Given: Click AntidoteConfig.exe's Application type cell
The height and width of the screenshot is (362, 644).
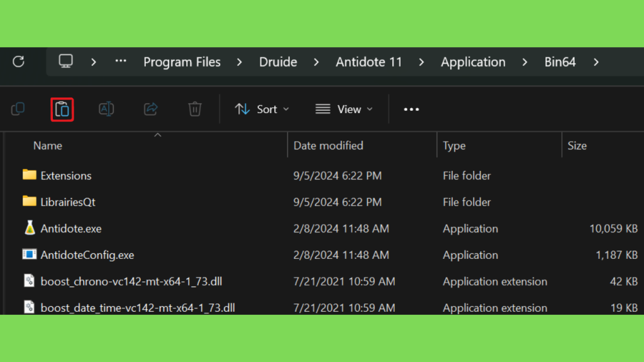Looking at the screenshot, I should click(470, 255).
